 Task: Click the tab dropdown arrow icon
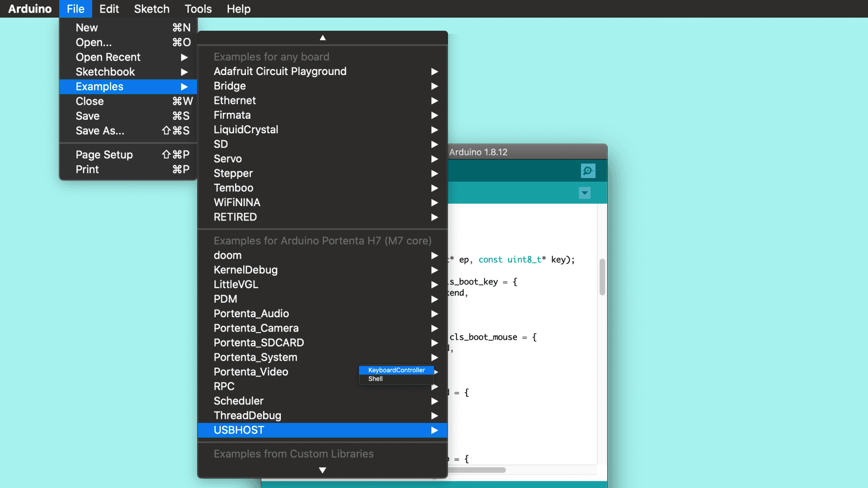point(585,193)
